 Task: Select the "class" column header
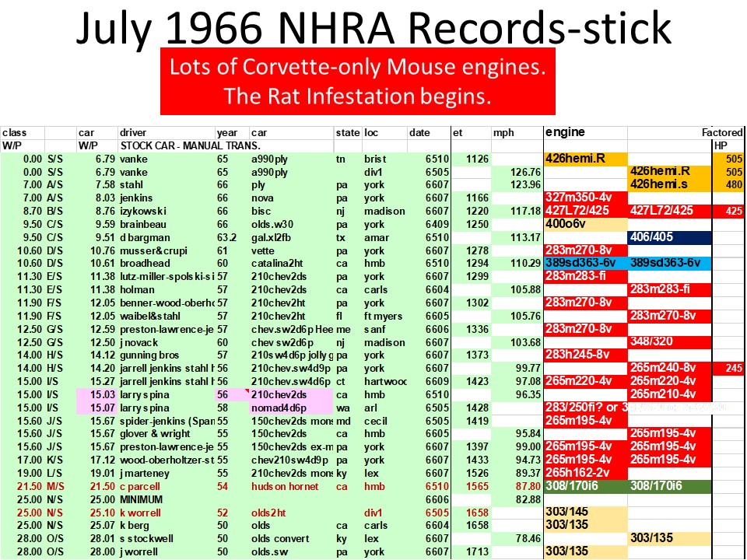(15, 133)
